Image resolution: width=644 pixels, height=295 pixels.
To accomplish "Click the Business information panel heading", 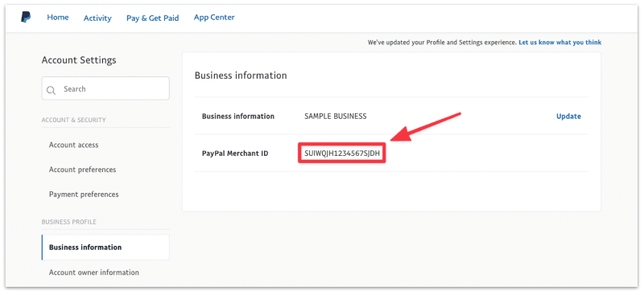I will point(241,76).
